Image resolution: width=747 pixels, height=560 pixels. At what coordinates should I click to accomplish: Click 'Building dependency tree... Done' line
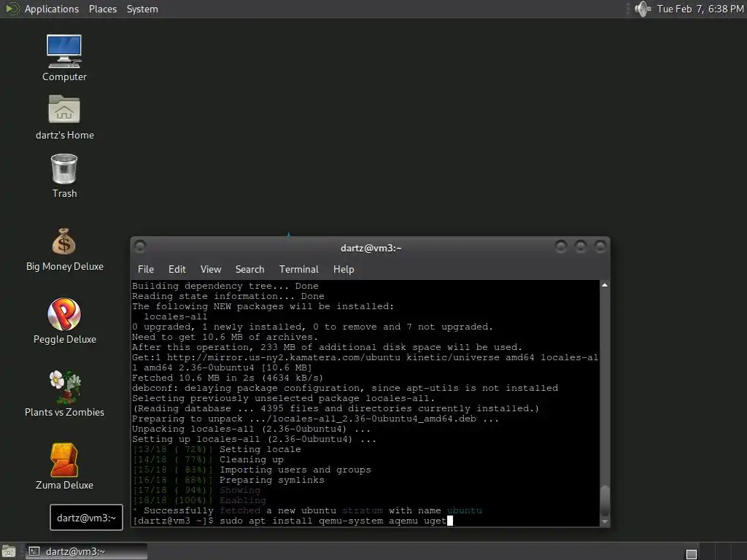point(225,286)
